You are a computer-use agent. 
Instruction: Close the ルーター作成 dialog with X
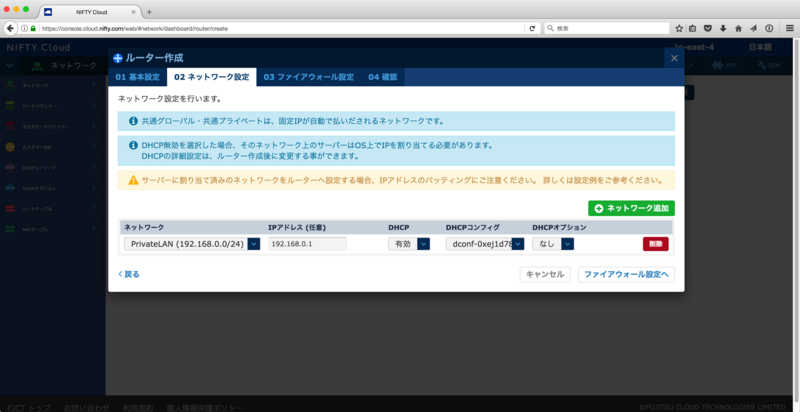tap(674, 58)
